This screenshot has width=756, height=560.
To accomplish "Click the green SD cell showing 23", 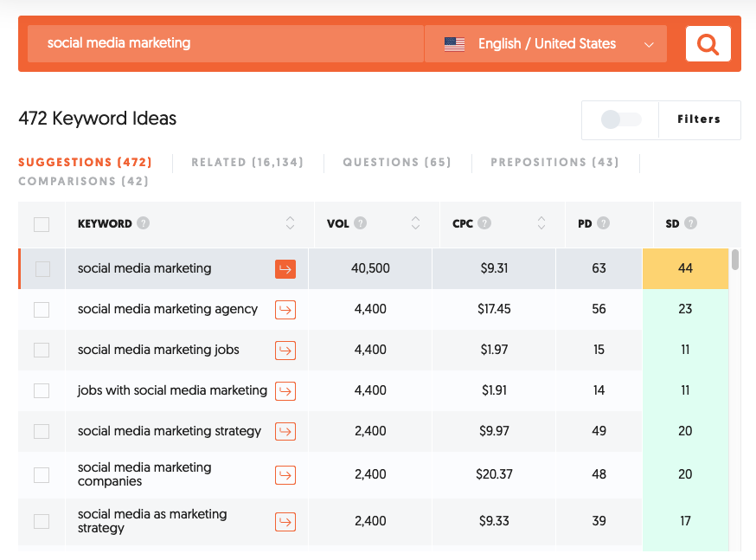I will pyautogui.click(x=685, y=309).
